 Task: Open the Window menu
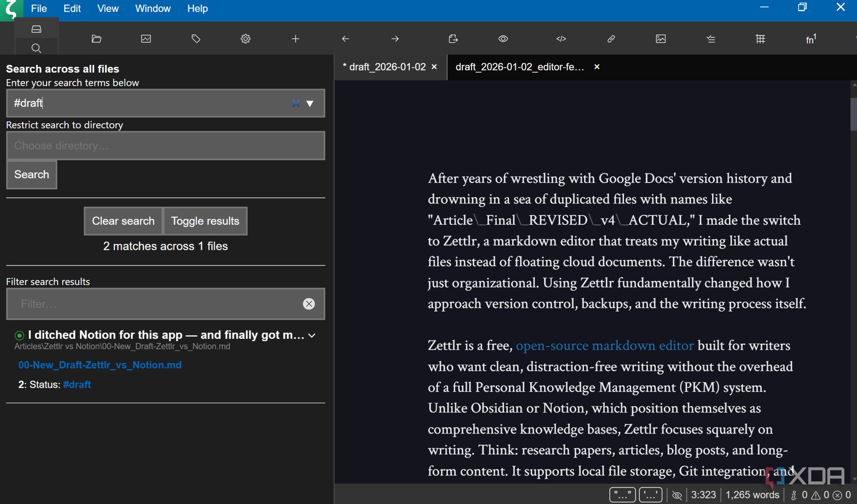click(153, 8)
